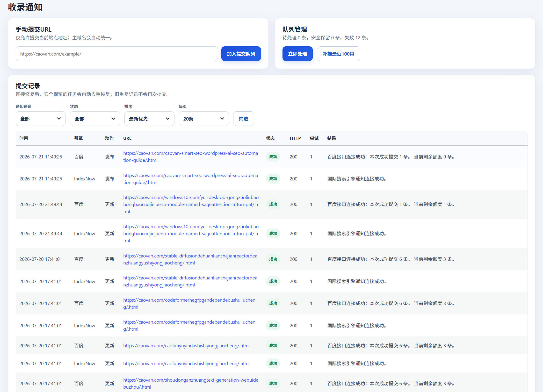Image resolution: width=543 pixels, height=392 pixels.
Task: Open the IndexNow stable-diffusion reactor URL link
Action: click(190, 281)
